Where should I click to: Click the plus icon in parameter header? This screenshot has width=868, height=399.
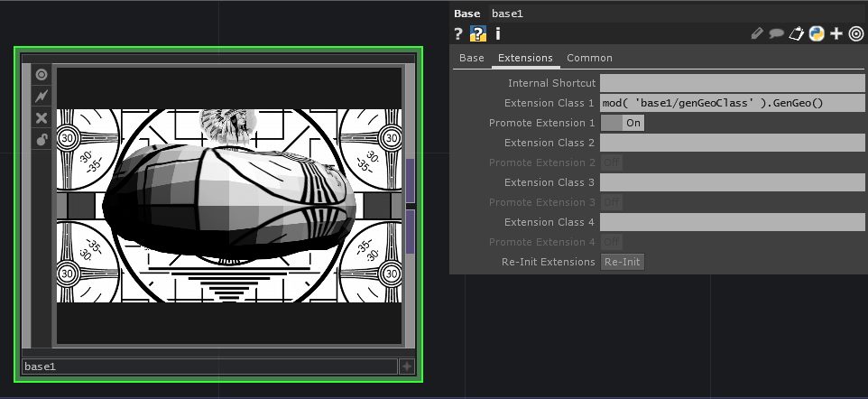click(x=836, y=34)
